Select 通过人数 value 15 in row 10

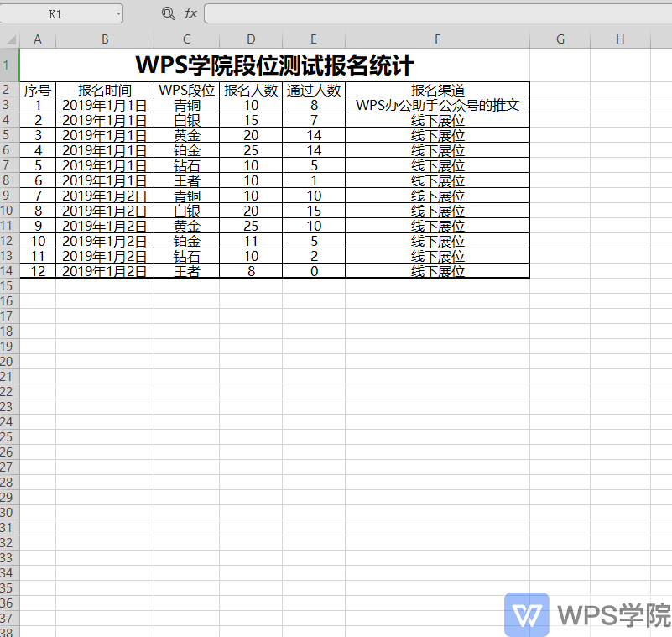coord(314,211)
